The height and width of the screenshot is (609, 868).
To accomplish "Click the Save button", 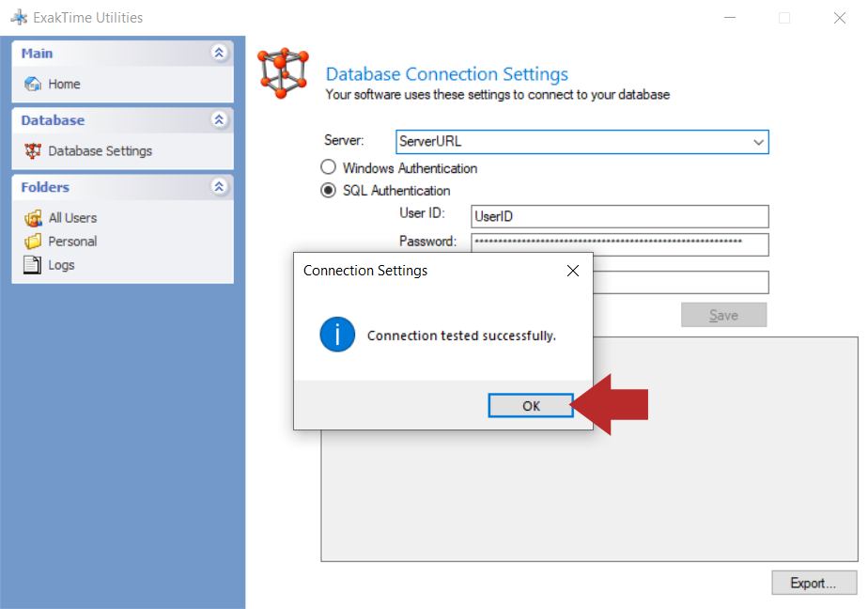I will click(724, 315).
